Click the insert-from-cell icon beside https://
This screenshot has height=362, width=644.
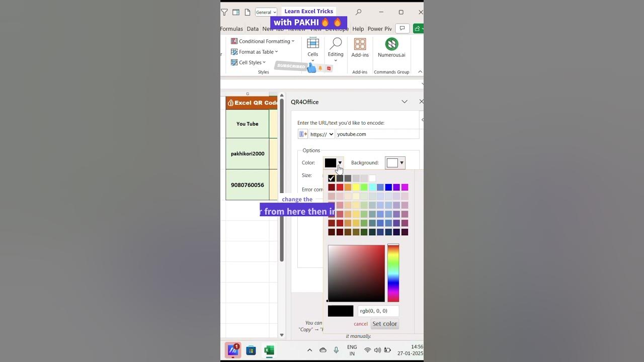pos(302,134)
